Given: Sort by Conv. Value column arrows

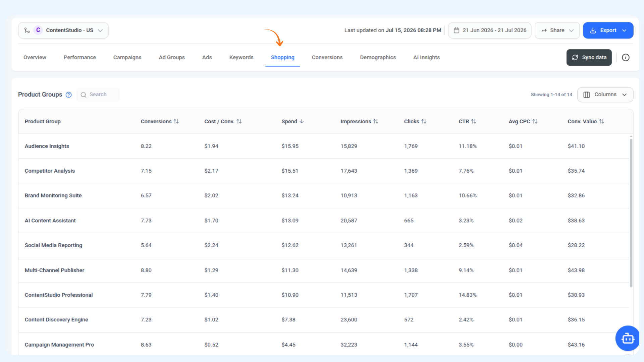Looking at the screenshot, I should (602, 121).
